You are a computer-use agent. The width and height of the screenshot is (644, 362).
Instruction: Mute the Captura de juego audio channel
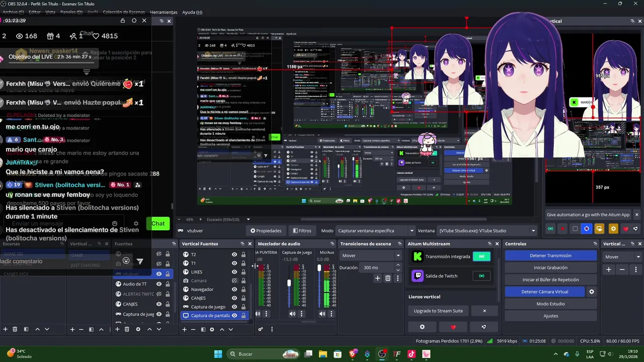tap(292, 314)
